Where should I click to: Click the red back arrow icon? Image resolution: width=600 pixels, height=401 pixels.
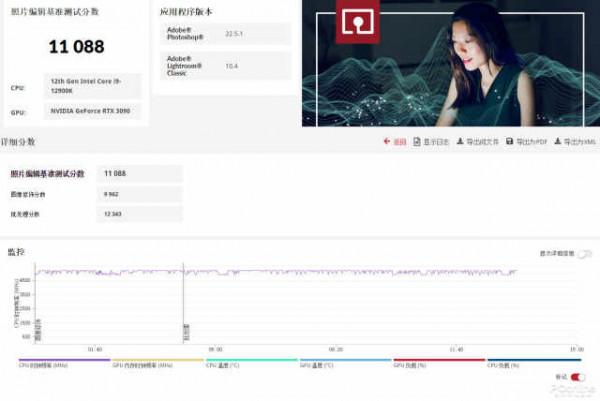(x=386, y=142)
